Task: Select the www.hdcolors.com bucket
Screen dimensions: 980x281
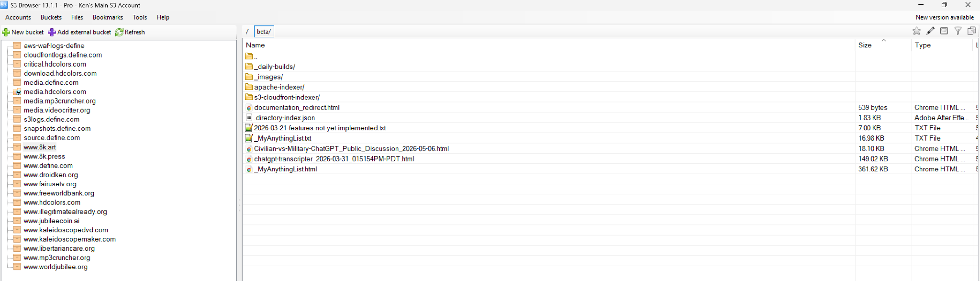Action: coord(52,202)
